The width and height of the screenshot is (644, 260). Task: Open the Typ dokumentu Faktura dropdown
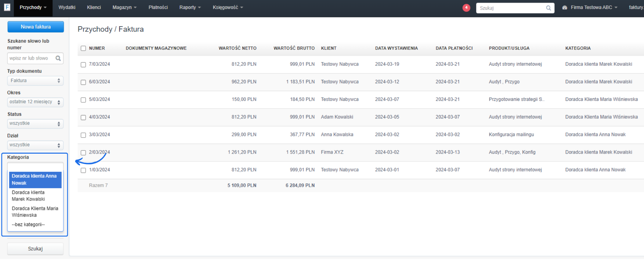(x=35, y=81)
